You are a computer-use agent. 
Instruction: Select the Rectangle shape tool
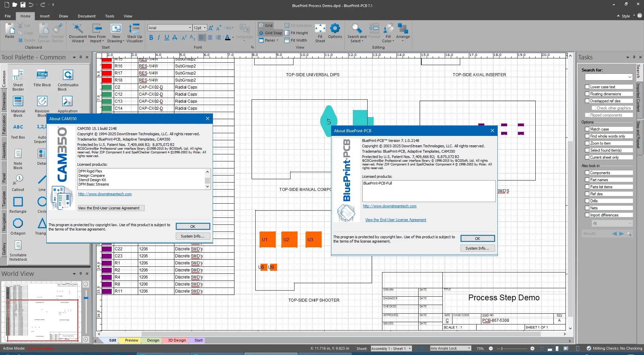pyautogui.click(x=18, y=205)
